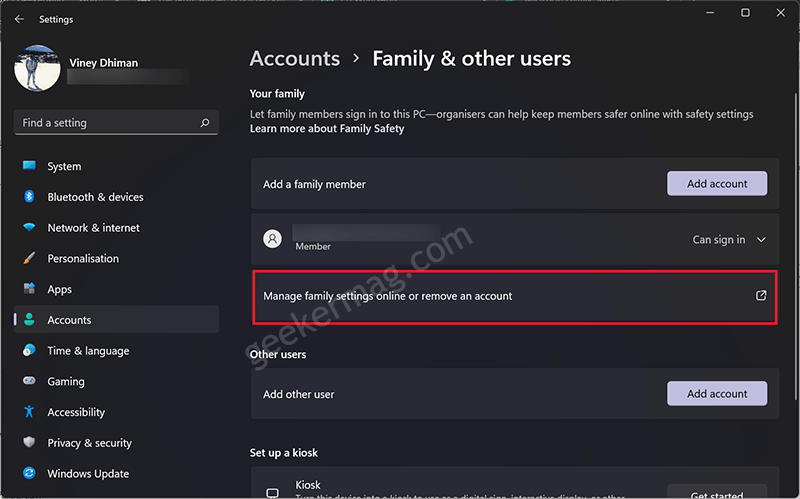The height and width of the screenshot is (499, 800).
Task: Click the Bluetooth icon in sidebar
Action: coord(29,196)
